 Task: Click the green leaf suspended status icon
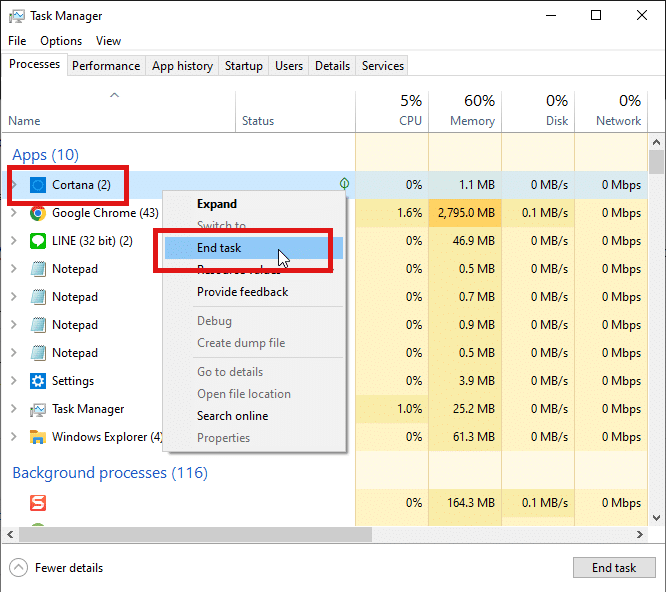[344, 183]
